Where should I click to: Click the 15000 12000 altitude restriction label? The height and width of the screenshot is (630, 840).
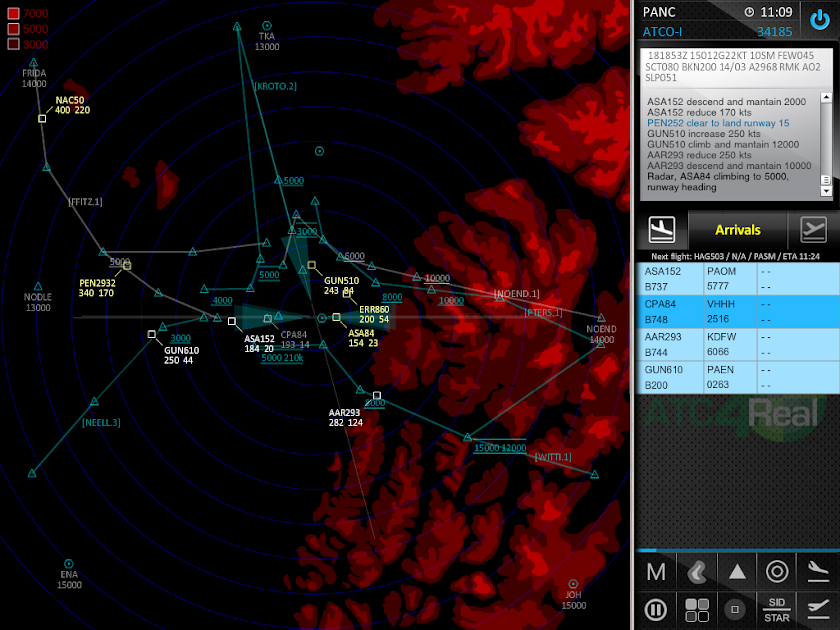click(500, 448)
